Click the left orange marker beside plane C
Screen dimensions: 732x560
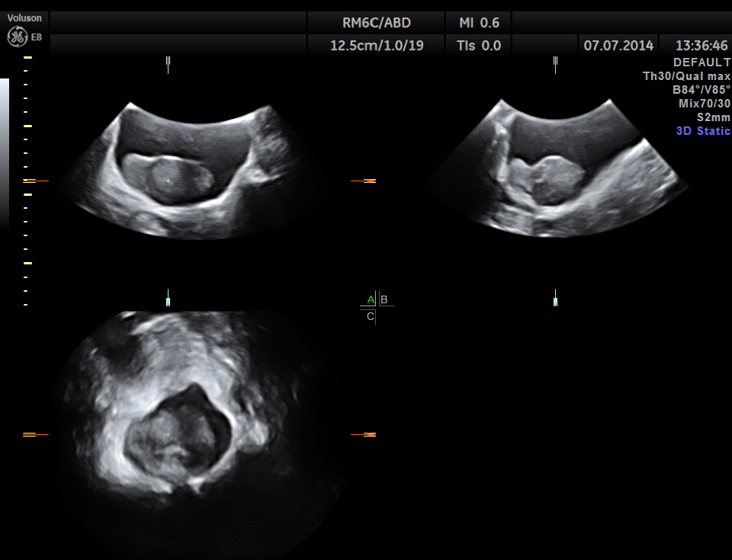click(x=35, y=434)
